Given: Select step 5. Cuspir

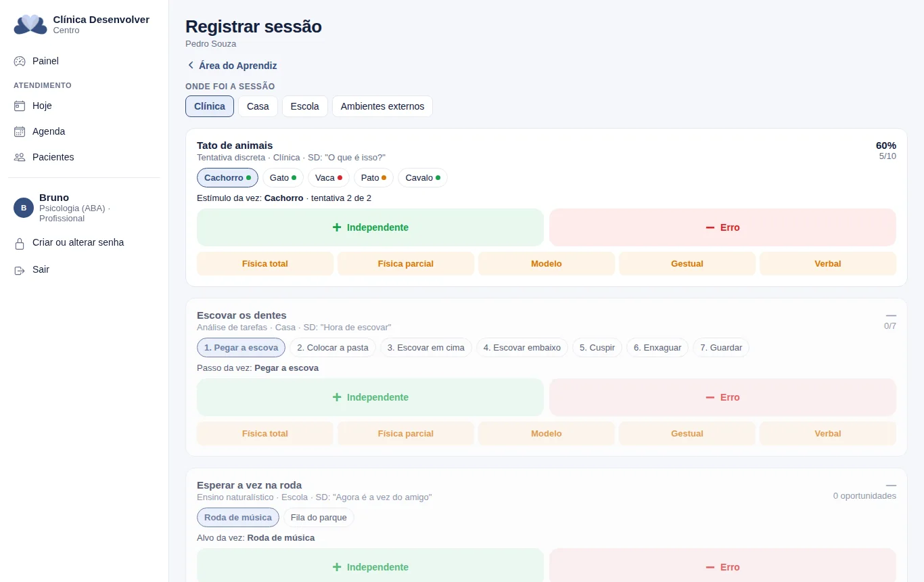Looking at the screenshot, I should (x=597, y=347).
